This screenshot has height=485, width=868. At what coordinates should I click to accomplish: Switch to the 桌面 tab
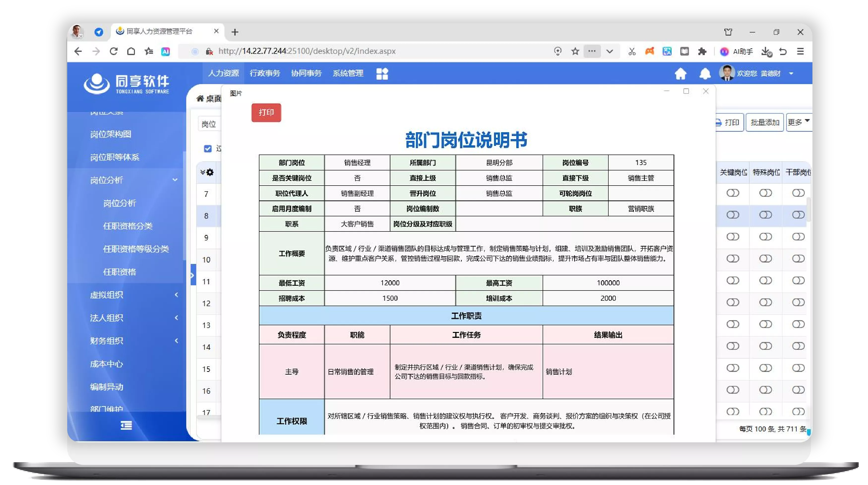click(209, 98)
